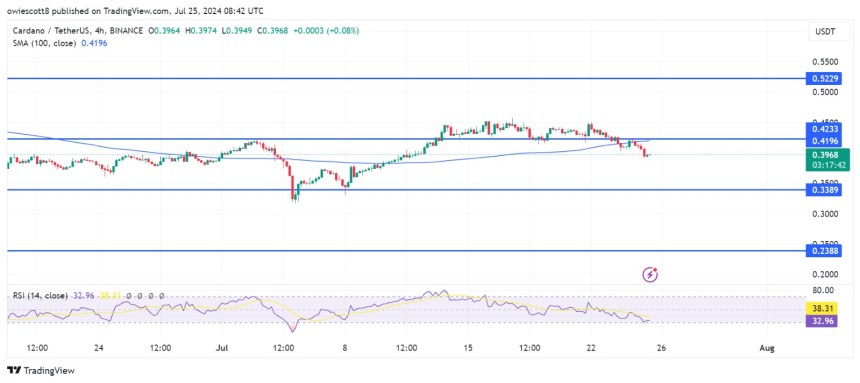This screenshot has height=383, width=860.
Task: Click the 0.4233 resistance level label
Action: tap(821, 130)
